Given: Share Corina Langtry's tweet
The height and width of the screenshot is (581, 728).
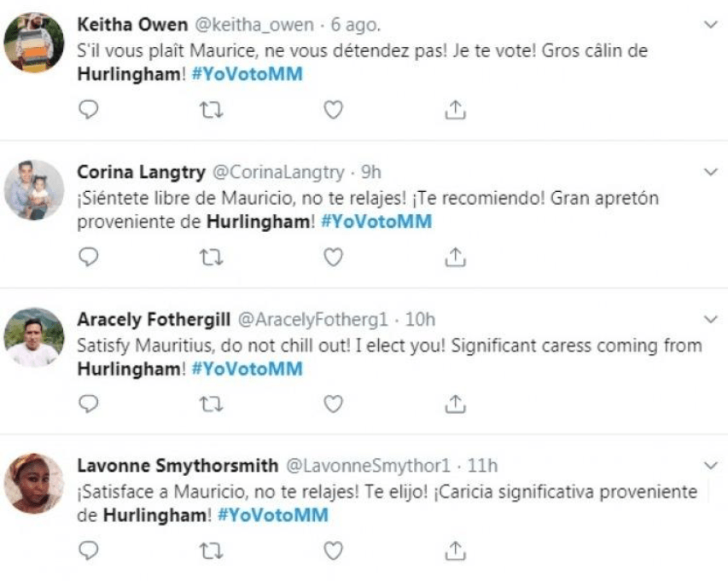Looking at the screenshot, I should (456, 256).
